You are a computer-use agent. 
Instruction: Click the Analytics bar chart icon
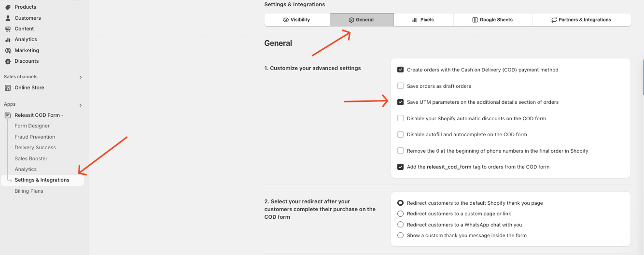(8, 40)
